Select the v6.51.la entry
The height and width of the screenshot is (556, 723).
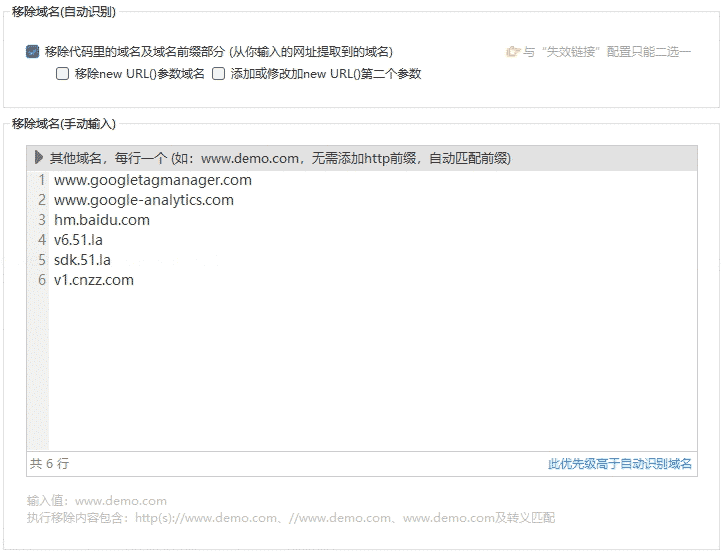click(x=78, y=240)
